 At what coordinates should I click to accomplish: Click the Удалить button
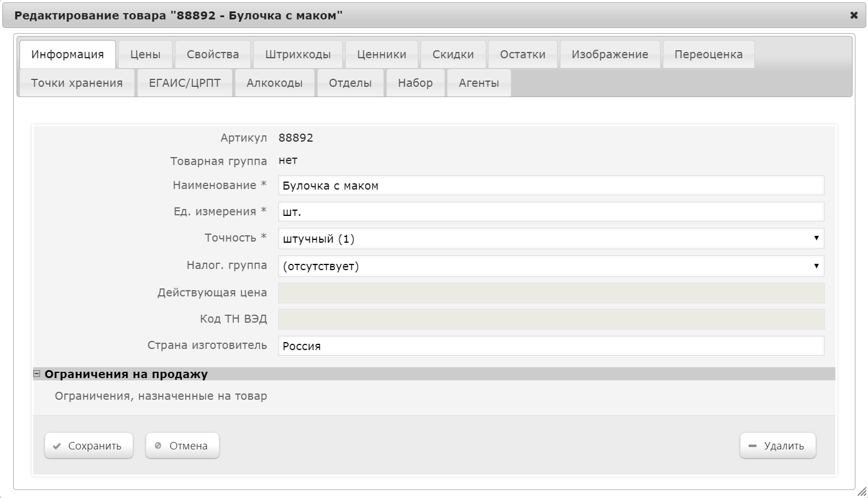[778, 445]
